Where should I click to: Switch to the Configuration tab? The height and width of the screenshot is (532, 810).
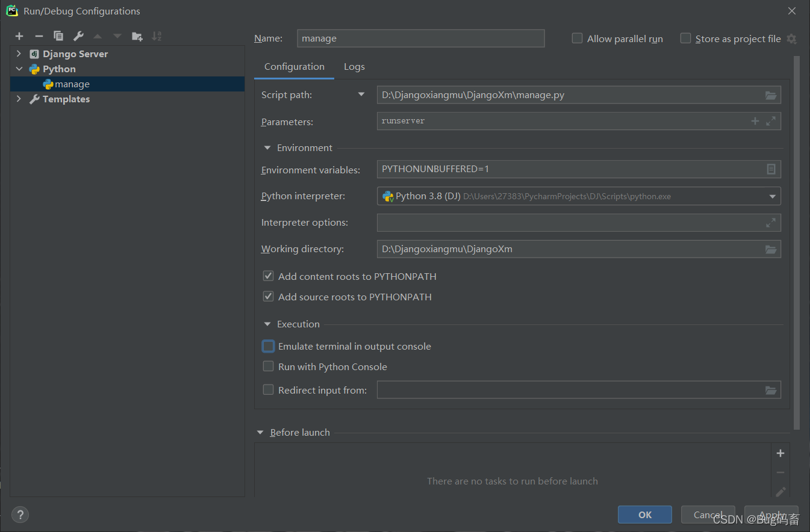(x=294, y=67)
